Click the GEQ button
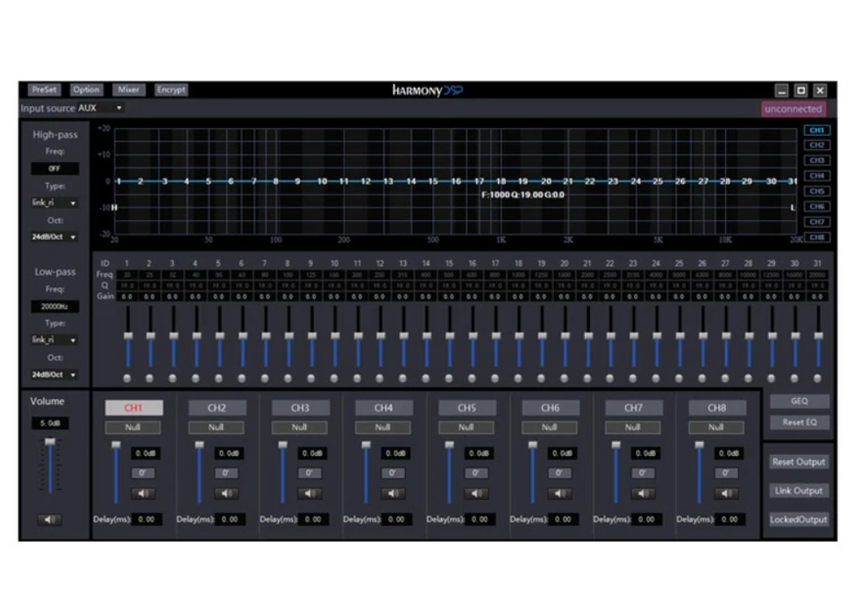 (800, 401)
